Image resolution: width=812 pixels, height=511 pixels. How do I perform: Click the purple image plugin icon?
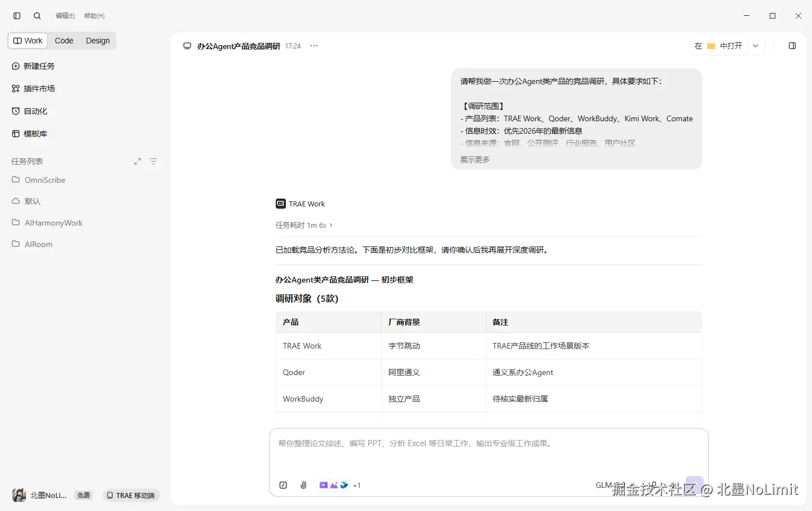(x=334, y=485)
